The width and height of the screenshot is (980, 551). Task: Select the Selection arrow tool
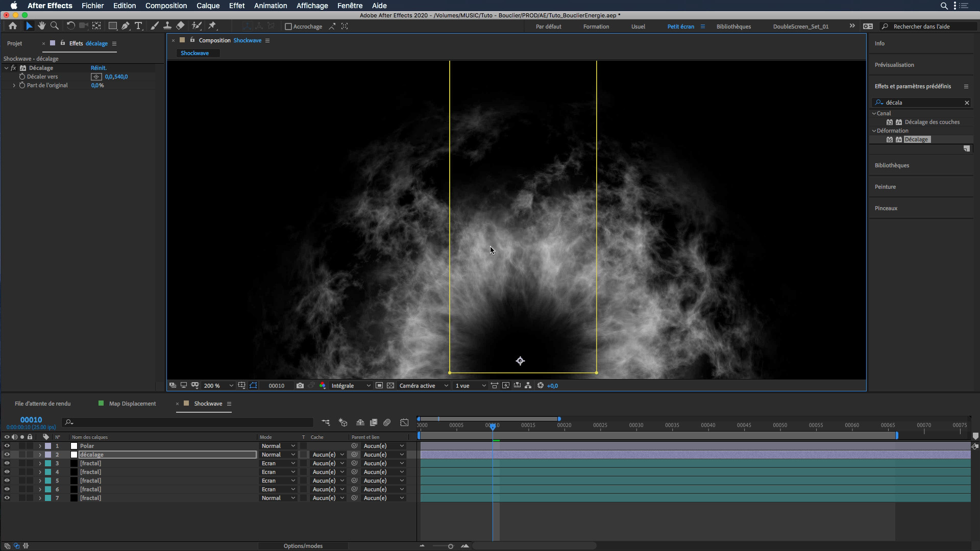point(29,26)
